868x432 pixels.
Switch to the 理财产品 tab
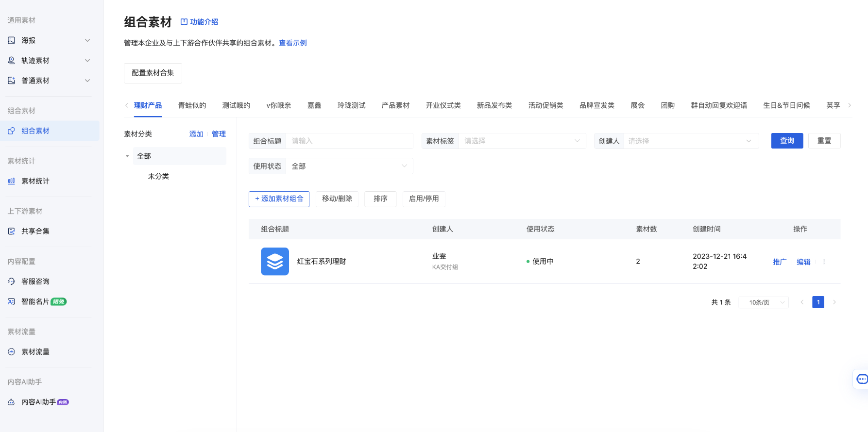(148, 105)
